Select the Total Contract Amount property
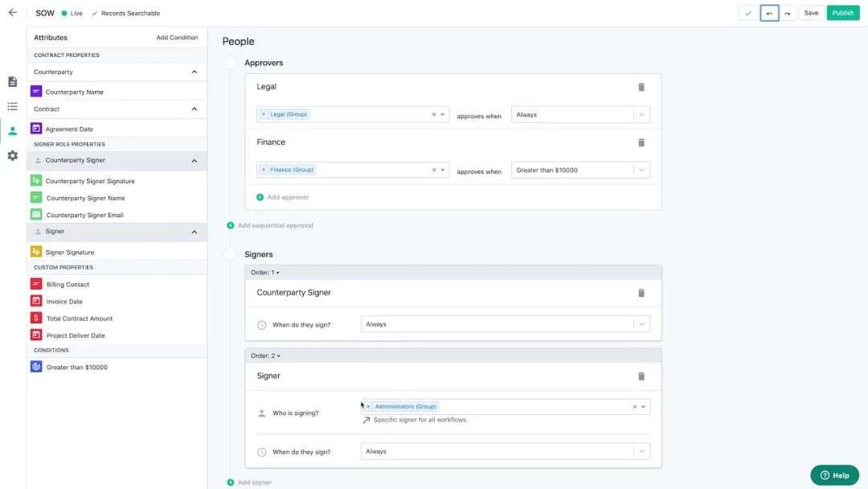Image resolution: width=868 pixels, height=489 pixels. [79, 318]
